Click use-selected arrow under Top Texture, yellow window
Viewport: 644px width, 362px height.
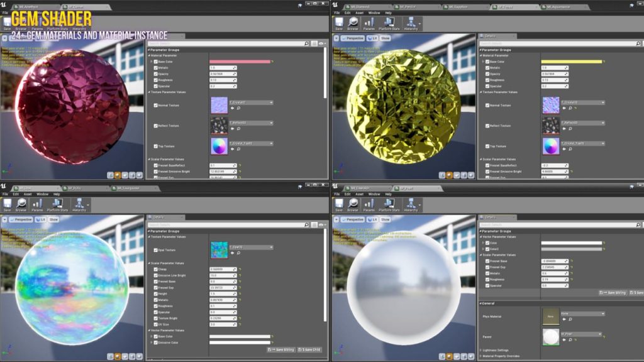564,150
